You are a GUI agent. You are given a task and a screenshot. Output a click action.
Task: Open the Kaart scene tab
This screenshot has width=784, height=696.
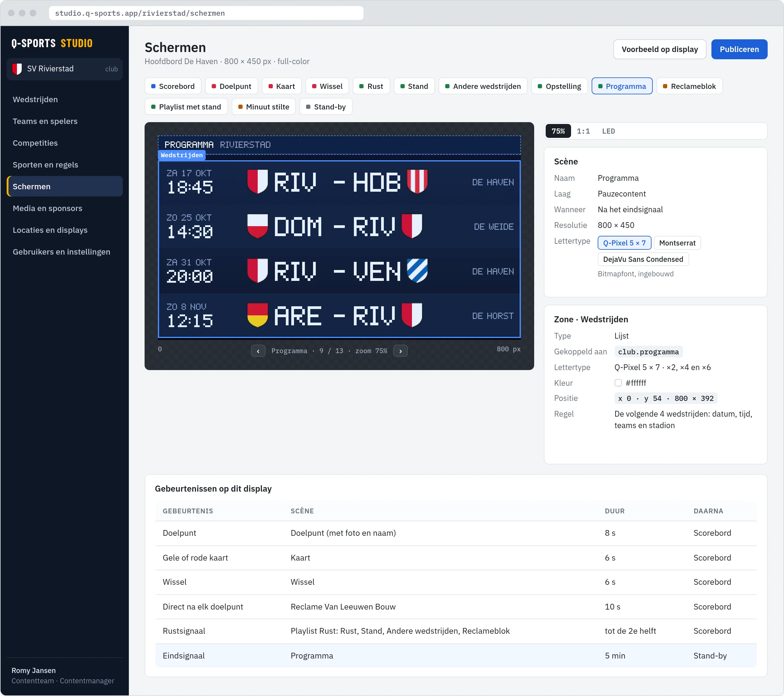point(282,86)
